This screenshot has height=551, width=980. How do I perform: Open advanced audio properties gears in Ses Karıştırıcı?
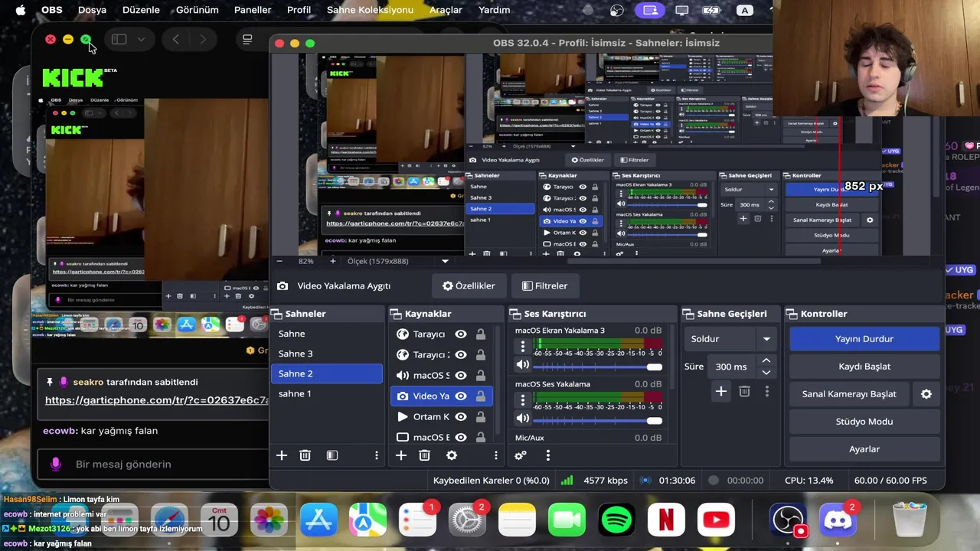tap(521, 455)
